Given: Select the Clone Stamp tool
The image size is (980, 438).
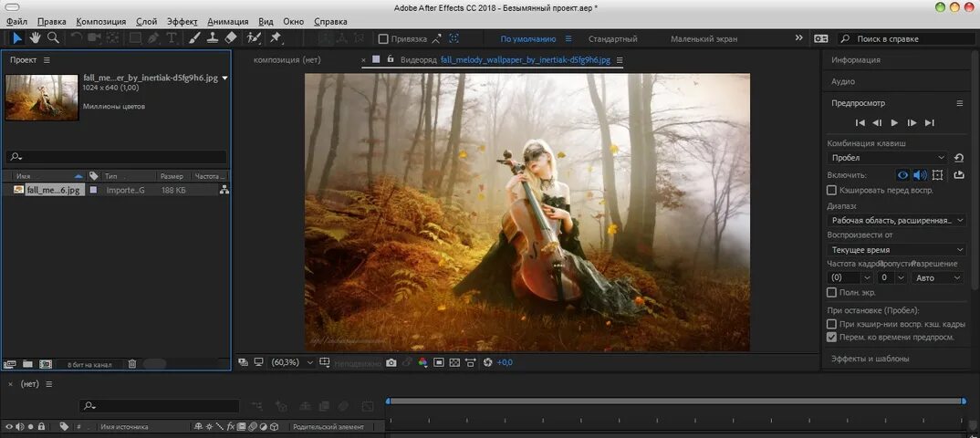Looking at the screenshot, I should (x=213, y=37).
